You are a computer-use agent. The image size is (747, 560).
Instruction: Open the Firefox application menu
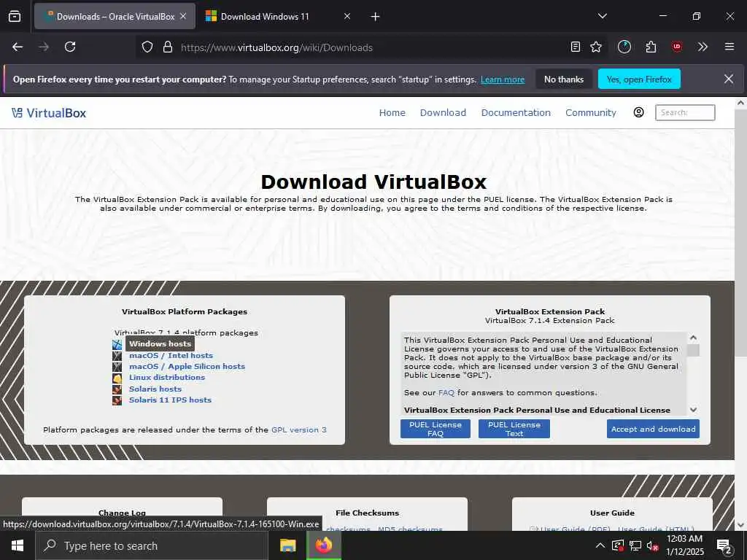(729, 47)
